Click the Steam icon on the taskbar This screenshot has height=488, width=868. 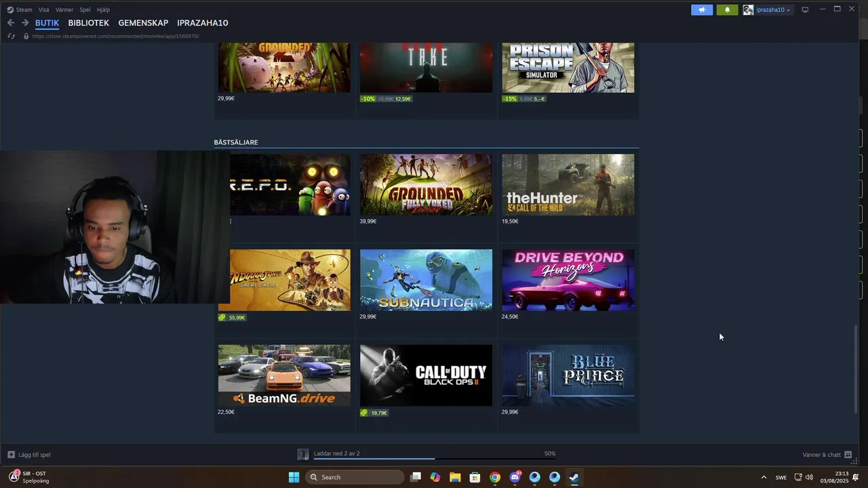pos(574,477)
